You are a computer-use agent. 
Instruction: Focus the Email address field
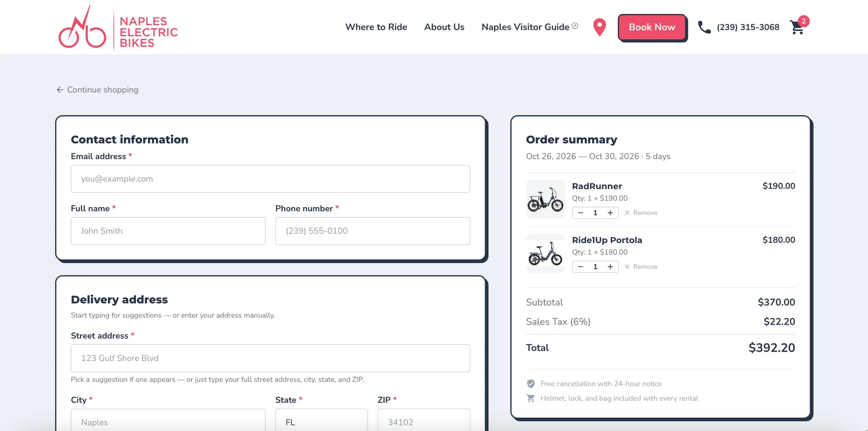[x=271, y=179]
